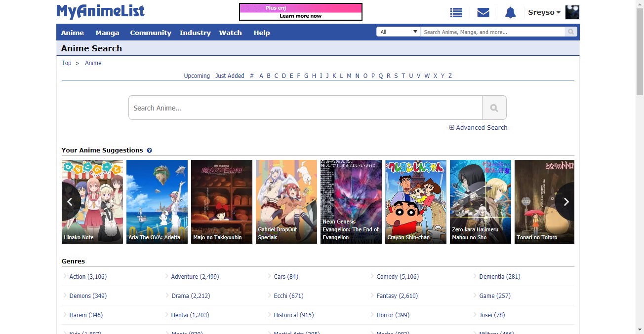
Task: Open the anime list icon in header
Action: (456, 13)
